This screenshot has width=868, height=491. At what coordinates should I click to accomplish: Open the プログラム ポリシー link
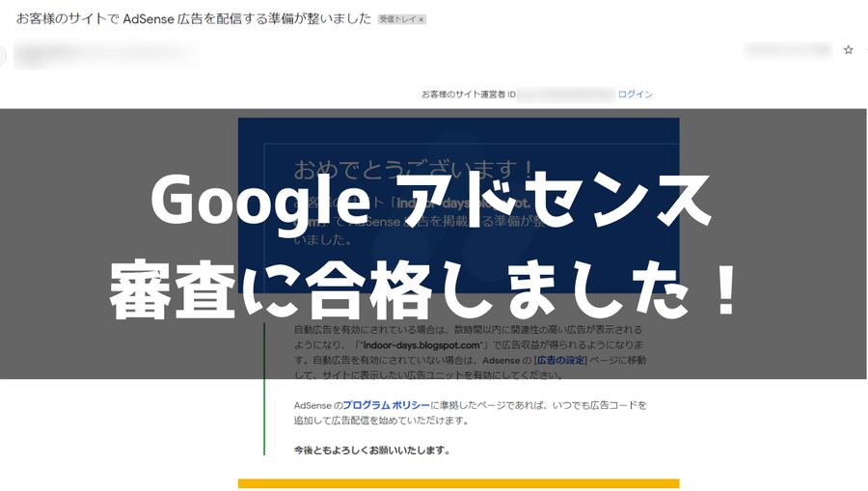point(386,405)
